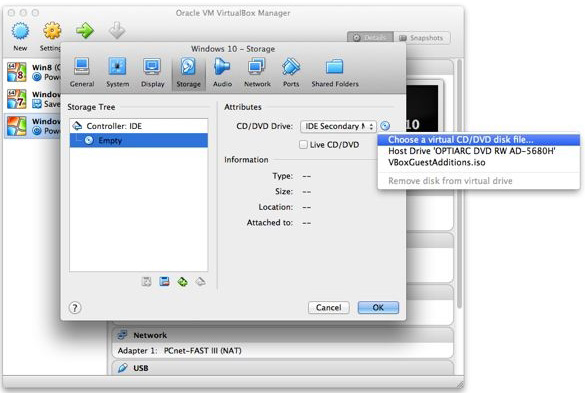This screenshot has width=585, height=393.
Task: Click Remove disk from virtual drive
Action: click(479, 181)
